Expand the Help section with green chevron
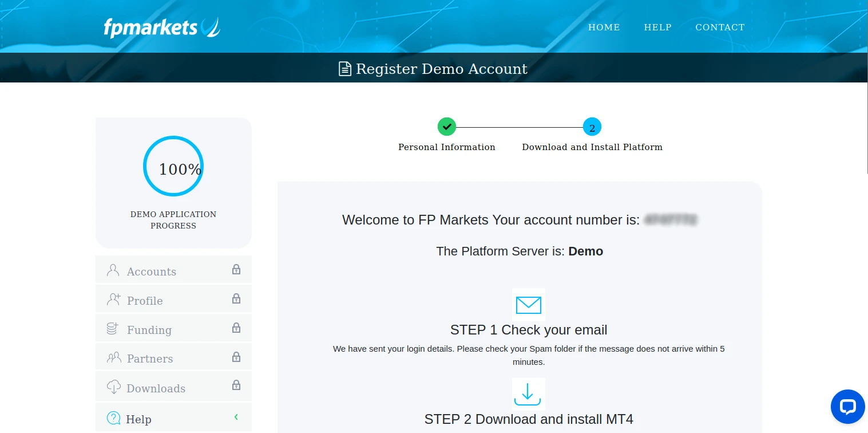This screenshot has width=868, height=433. (x=236, y=417)
